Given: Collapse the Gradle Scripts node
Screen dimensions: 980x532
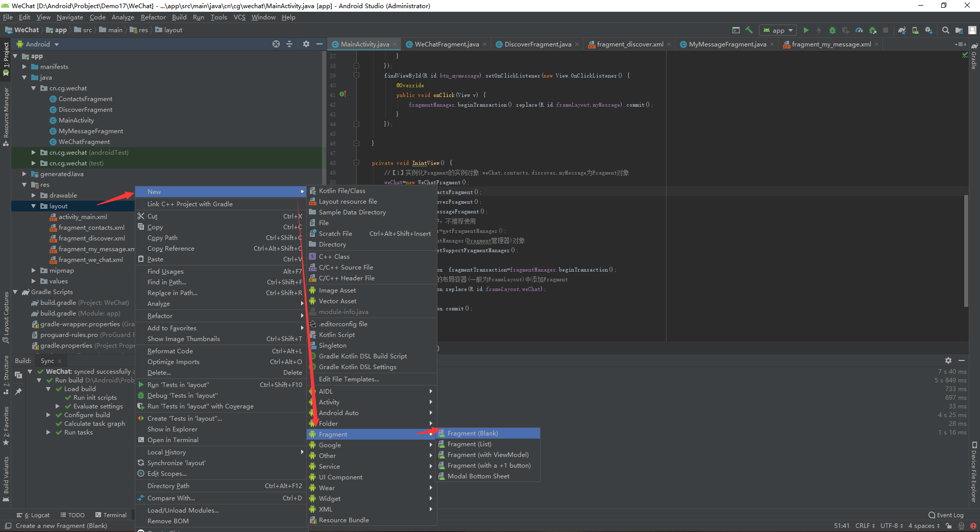Looking at the screenshot, I should [x=15, y=292].
